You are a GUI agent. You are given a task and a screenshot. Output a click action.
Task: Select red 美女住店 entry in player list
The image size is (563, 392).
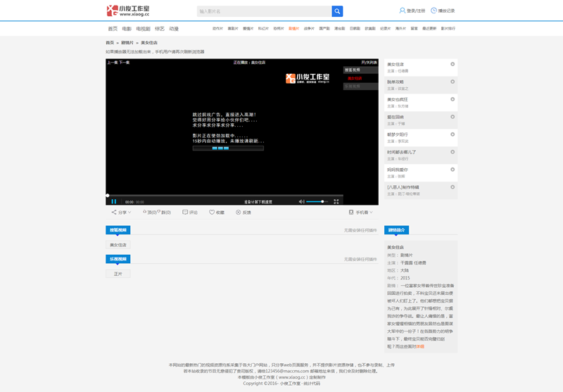tap(355, 78)
